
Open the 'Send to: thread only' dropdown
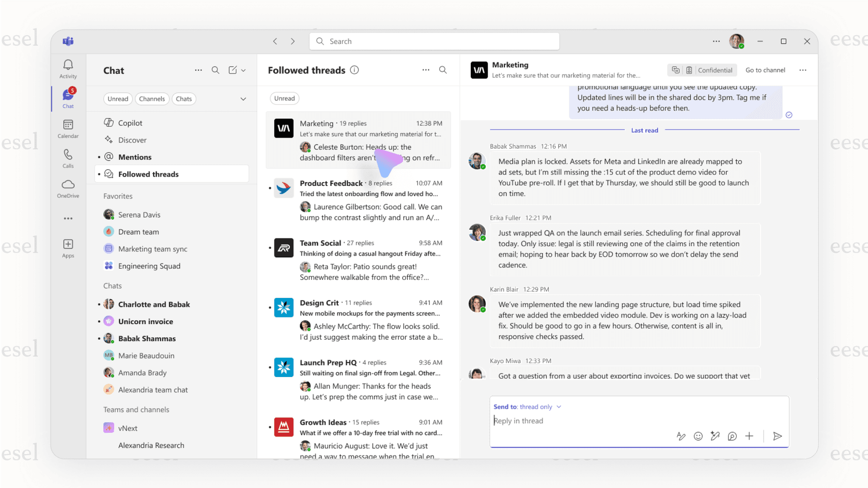click(x=528, y=406)
